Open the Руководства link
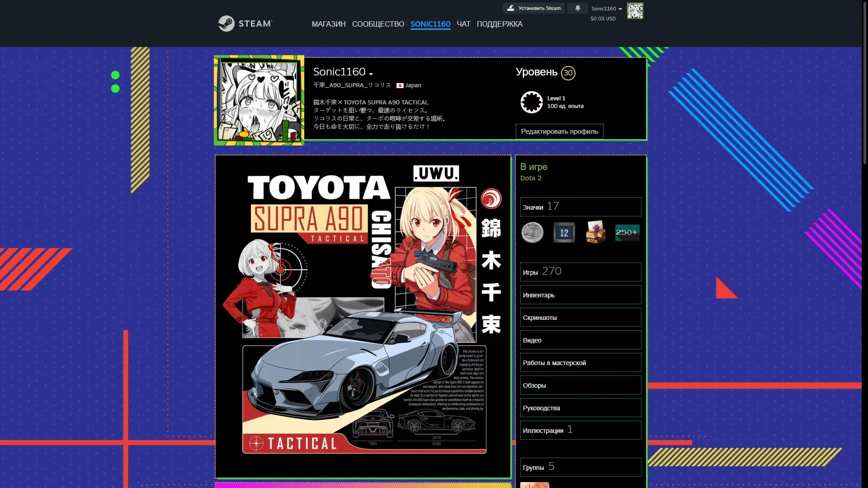The width and height of the screenshot is (868, 488). (x=580, y=408)
